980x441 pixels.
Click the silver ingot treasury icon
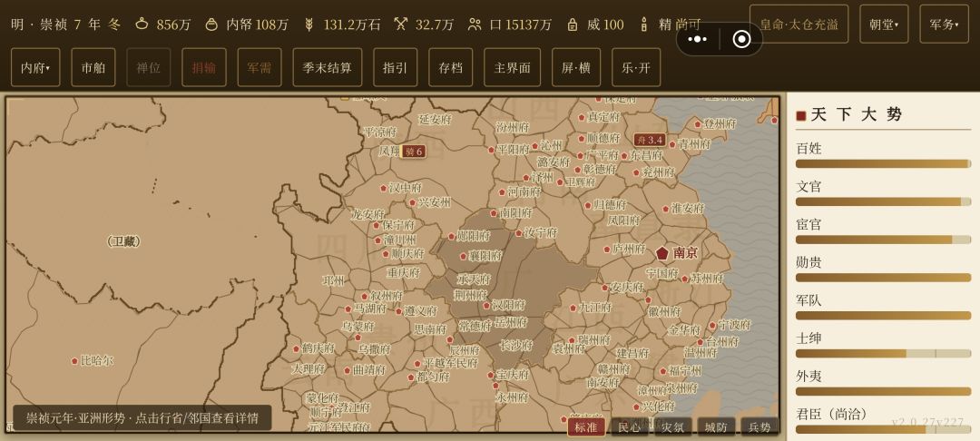point(143,24)
